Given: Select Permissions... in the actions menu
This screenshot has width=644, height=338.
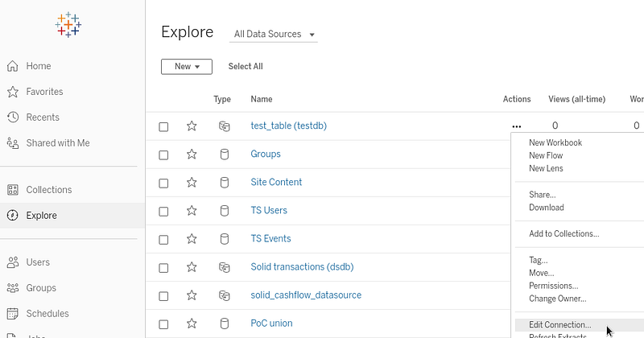Looking at the screenshot, I should [x=553, y=286].
